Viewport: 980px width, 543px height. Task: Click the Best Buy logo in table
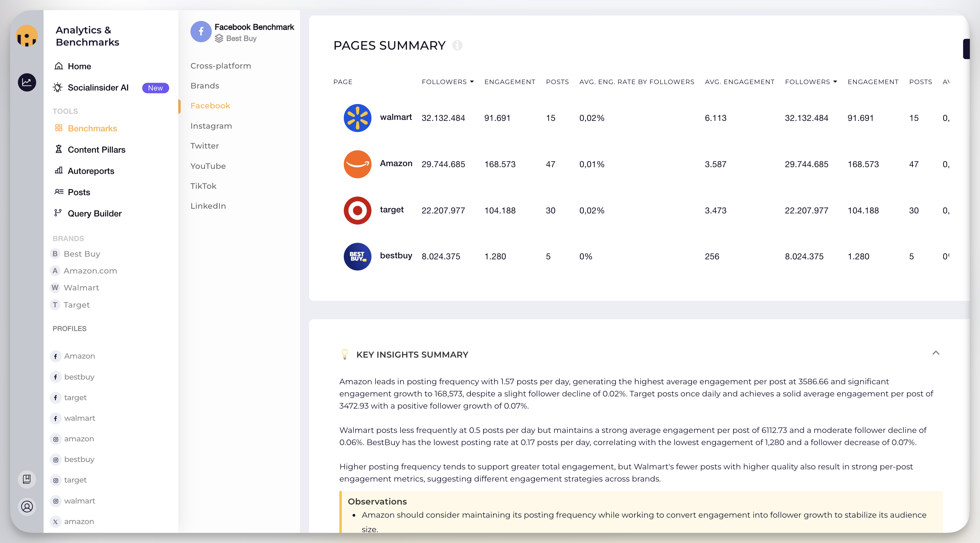(357, 256)
